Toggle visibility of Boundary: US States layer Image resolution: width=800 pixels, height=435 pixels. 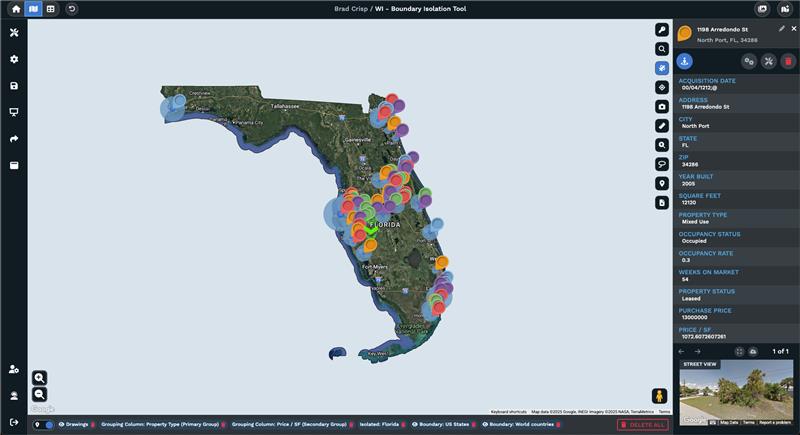click(414, 425)
